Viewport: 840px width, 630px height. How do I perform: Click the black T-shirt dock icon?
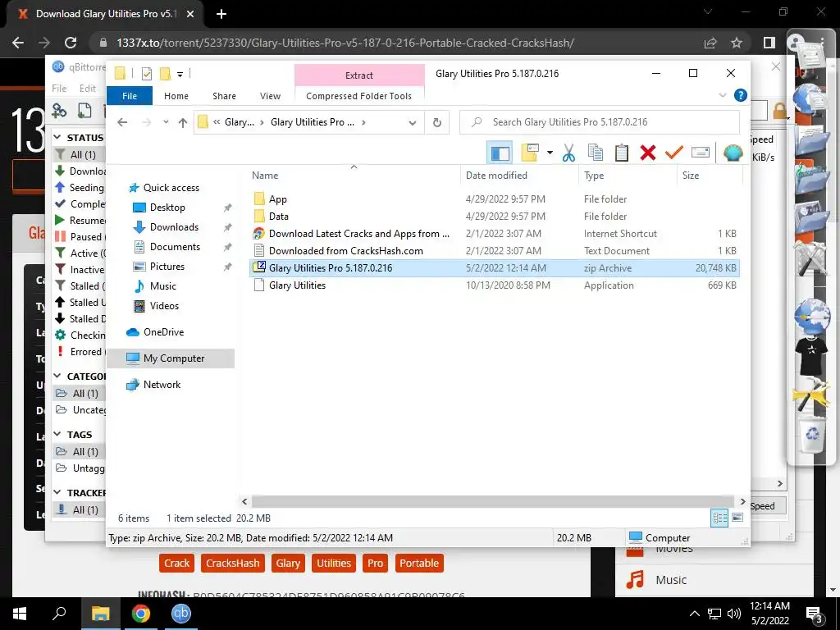(x=811, y=356)
